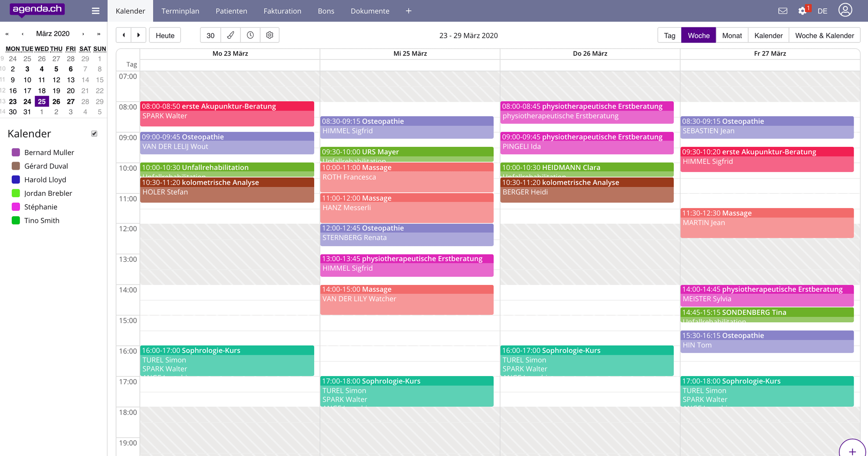Viewport: 868px width, 456px height.
Task: Open the hamburger menu icon
Action: 95,11
